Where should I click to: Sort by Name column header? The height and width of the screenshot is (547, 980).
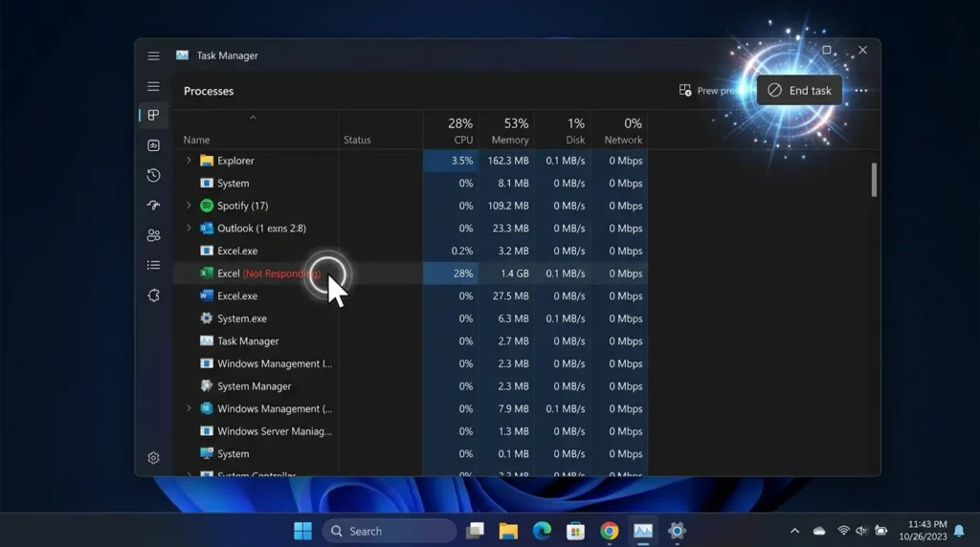(x=197, y=140)
